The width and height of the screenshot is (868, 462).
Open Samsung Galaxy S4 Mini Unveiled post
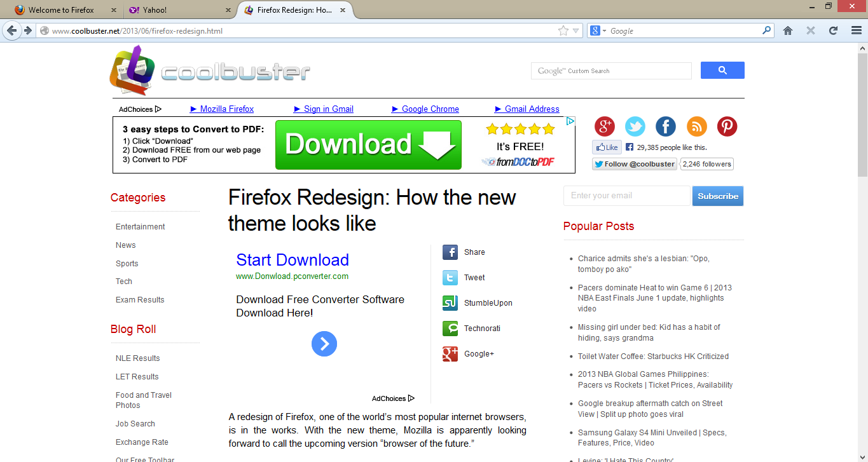652,438
